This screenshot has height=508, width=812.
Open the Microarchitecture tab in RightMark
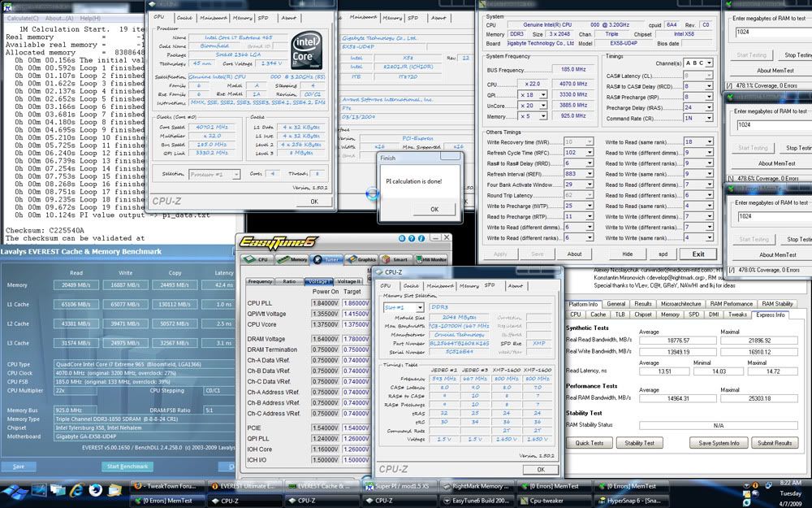[681, 304]
